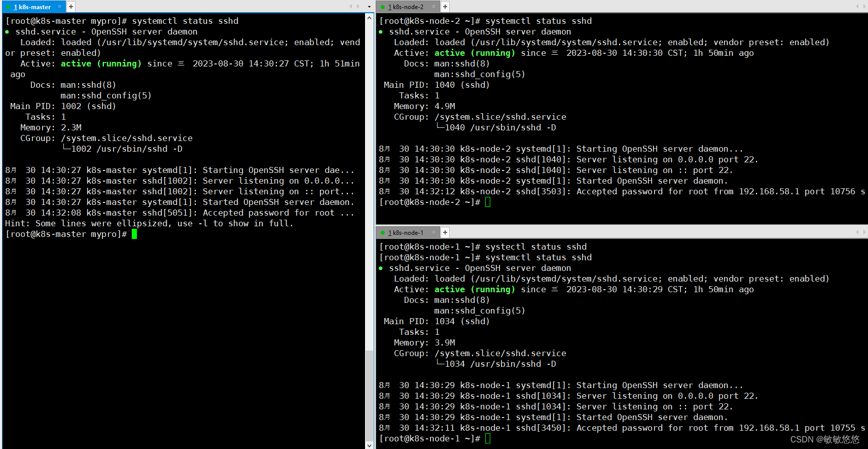Click master 'Starting OpenSSH server dae...' line
The image size is (868, 449).
[179, 170]
